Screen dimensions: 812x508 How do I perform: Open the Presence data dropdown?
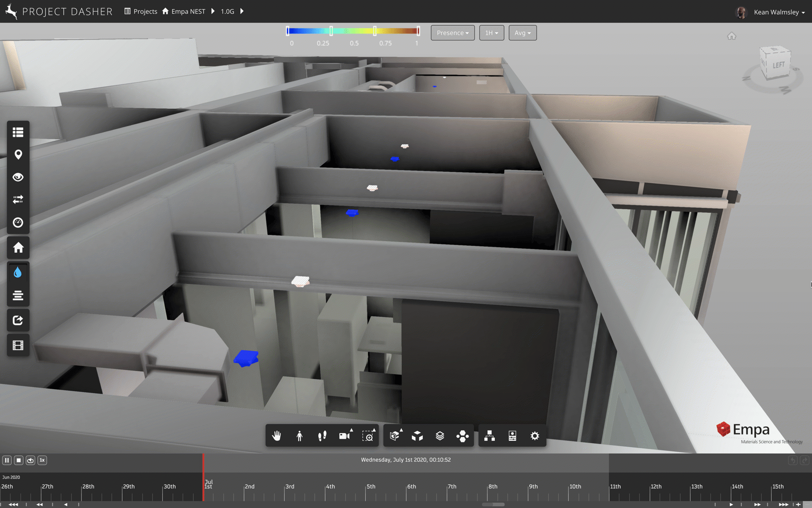point(452,33)
